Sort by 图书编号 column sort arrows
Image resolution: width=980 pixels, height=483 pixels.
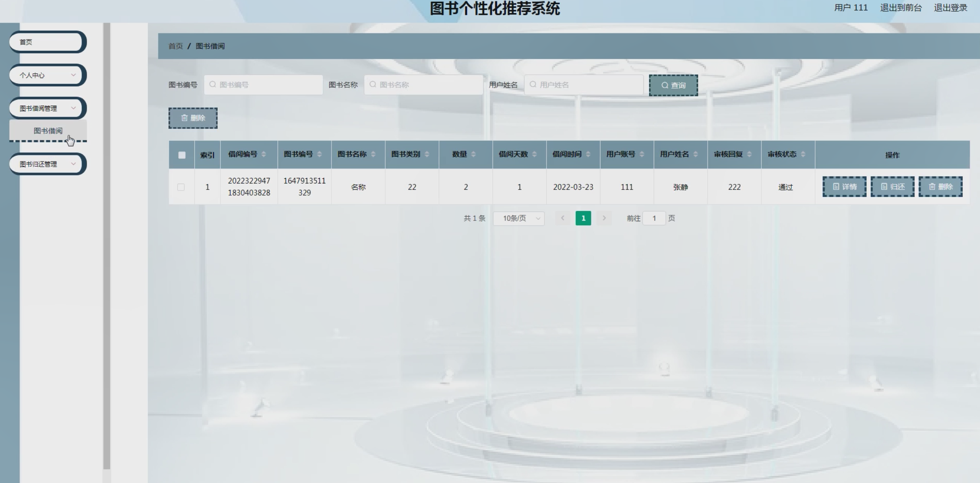[319, 154]
